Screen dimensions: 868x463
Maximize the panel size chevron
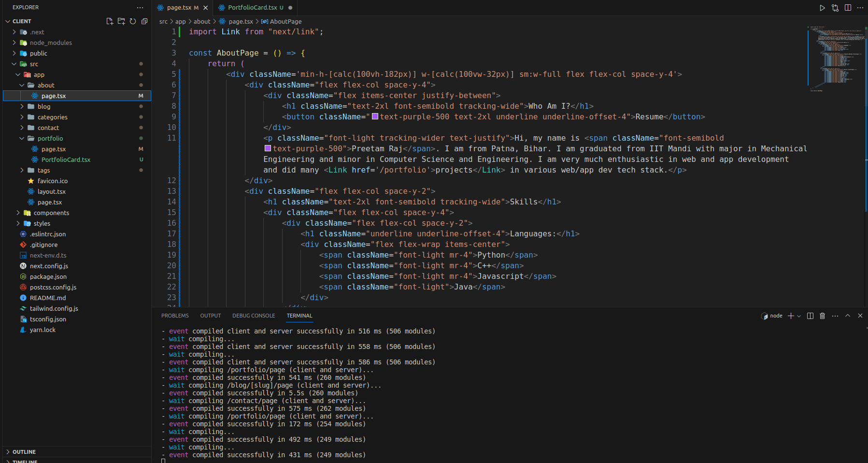(848, 316)
